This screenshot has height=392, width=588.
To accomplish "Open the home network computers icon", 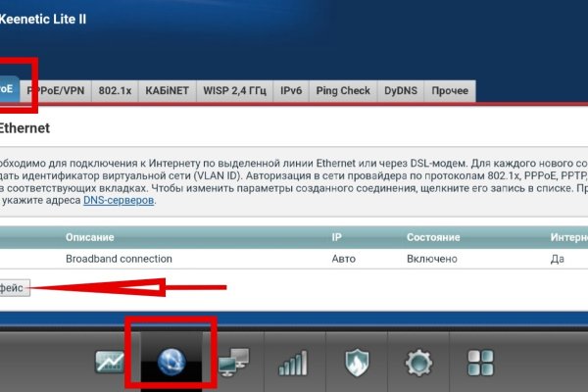I will [x=233, y=363].
